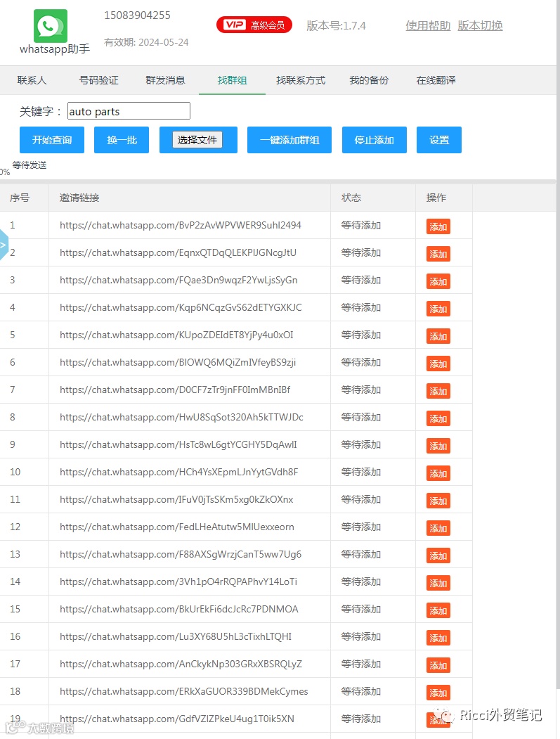Switch to the 号码验证 tab

pyautogui.click(x=99, y=80)
